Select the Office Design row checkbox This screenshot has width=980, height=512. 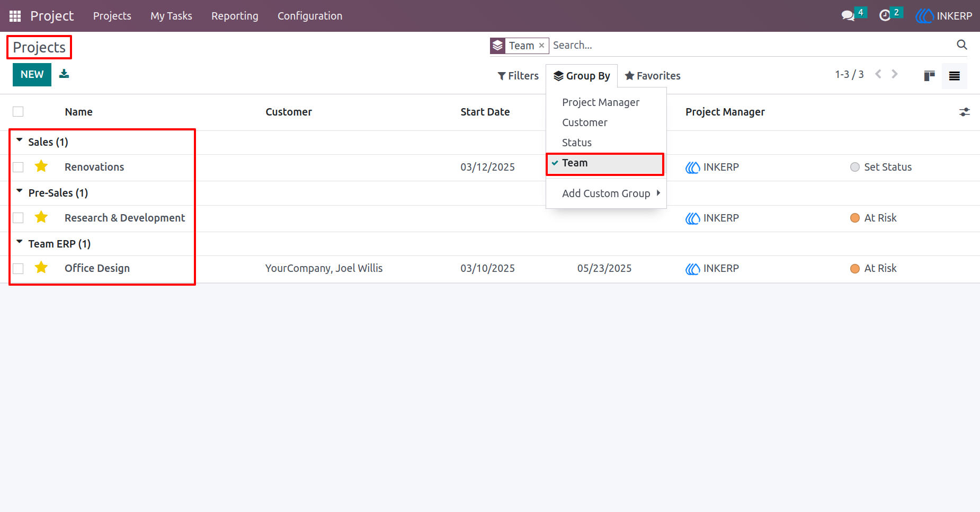18,269
